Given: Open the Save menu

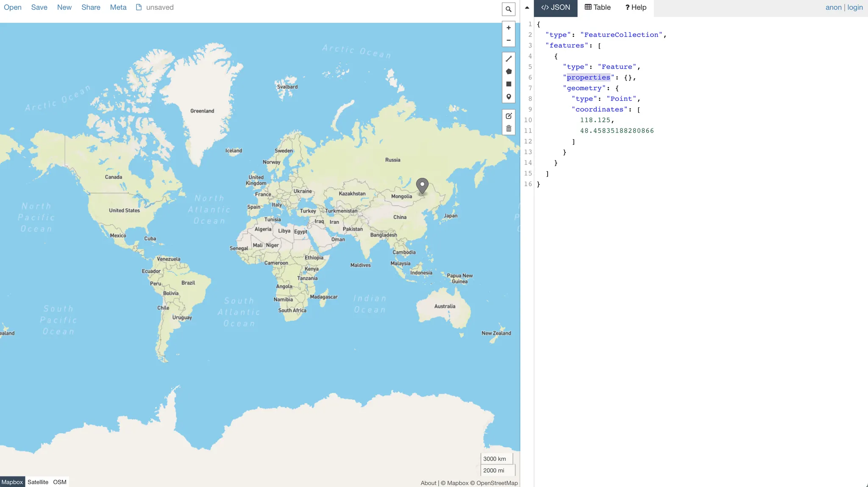Looking at the screenshot, I should (39, 7).
